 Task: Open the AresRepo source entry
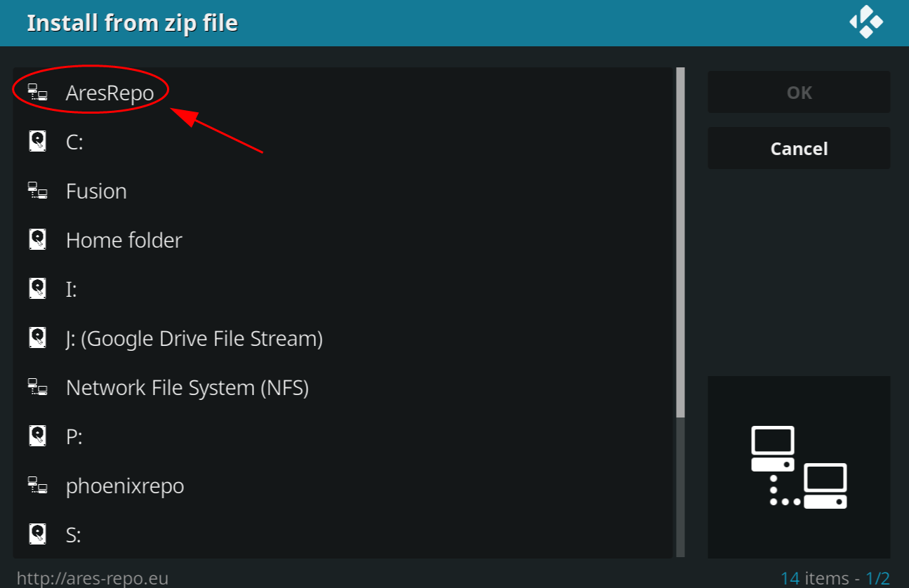(x=343, y=93)
